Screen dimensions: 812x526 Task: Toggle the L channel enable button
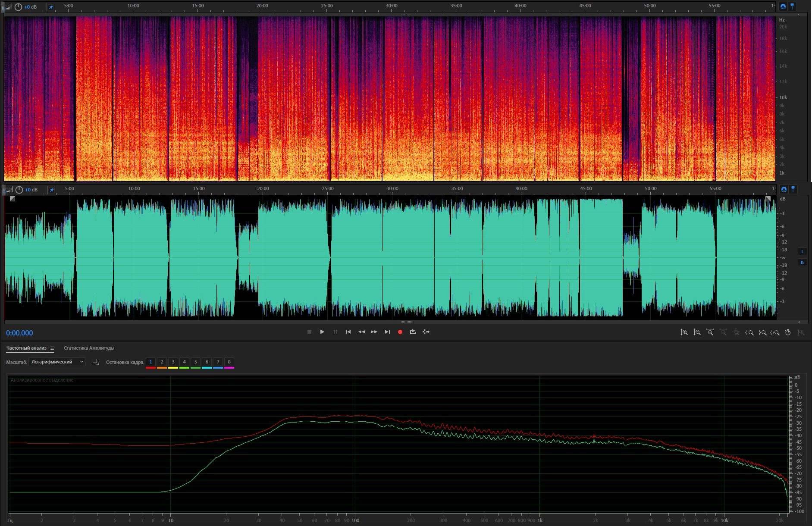click(x=802, y=252)
